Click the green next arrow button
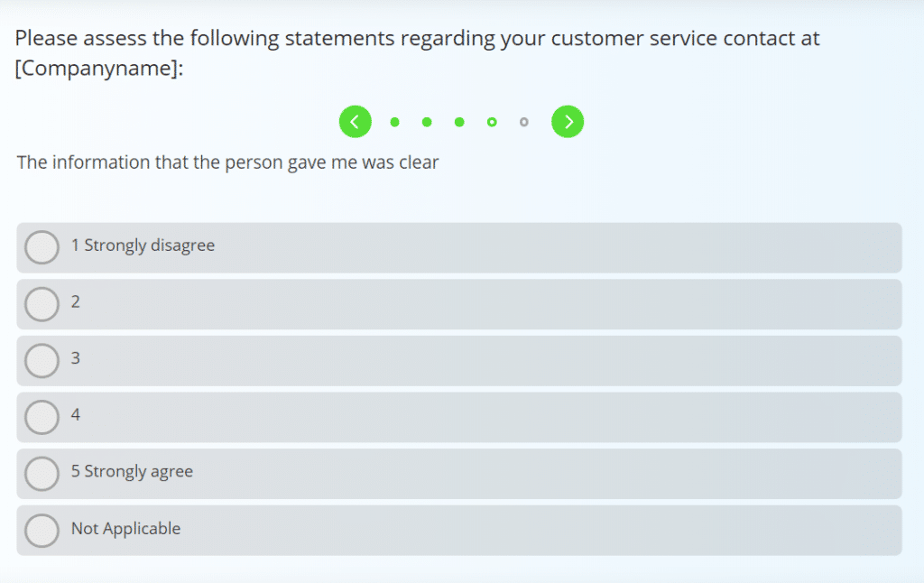This screenshot has width=924, height=583. (568, 121)
